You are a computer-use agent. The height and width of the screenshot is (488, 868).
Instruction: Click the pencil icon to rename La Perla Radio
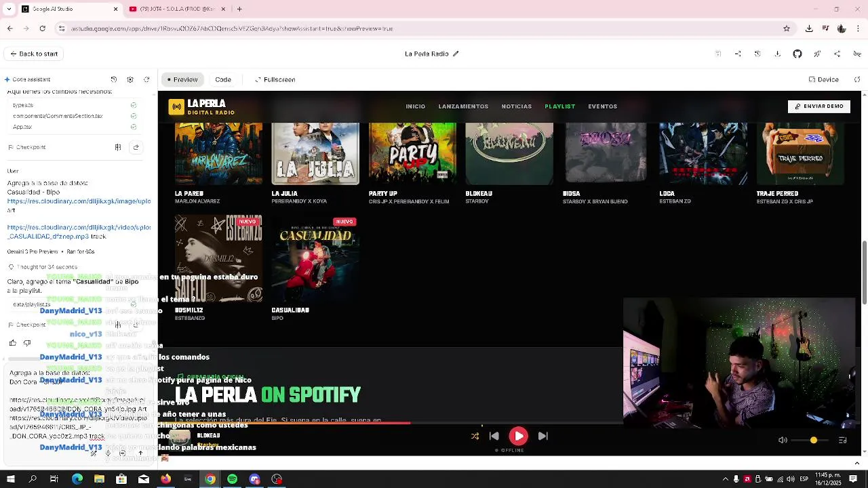click(x=456, y=54)
